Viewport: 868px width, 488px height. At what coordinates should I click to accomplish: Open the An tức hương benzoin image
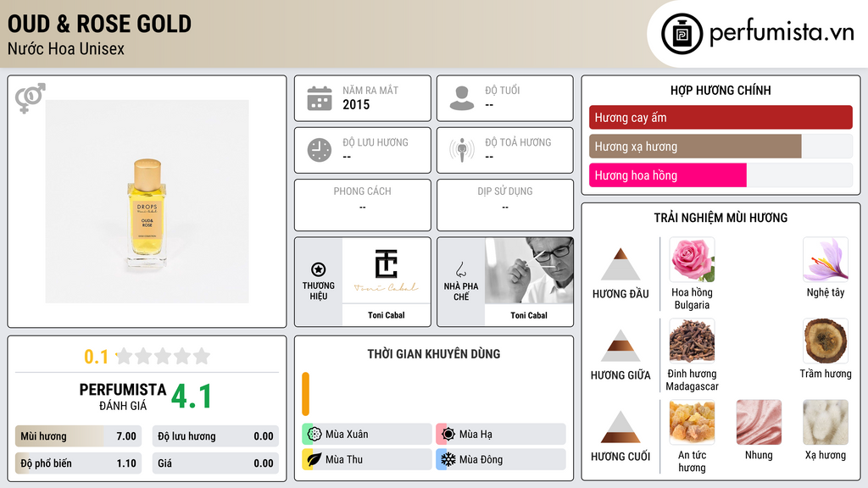[x=692, y=422]
